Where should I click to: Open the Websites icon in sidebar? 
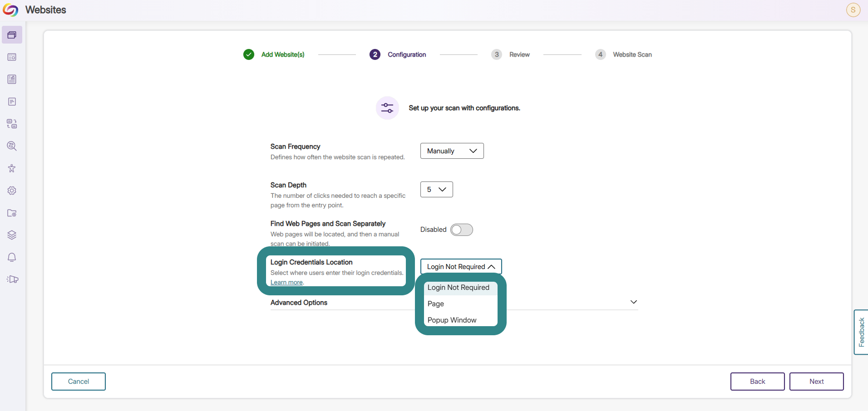12,35
